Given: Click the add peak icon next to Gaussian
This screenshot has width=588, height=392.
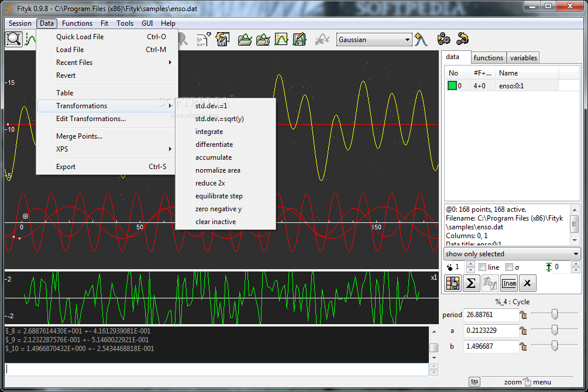Looking at the screenshot, I should point(421,39).
